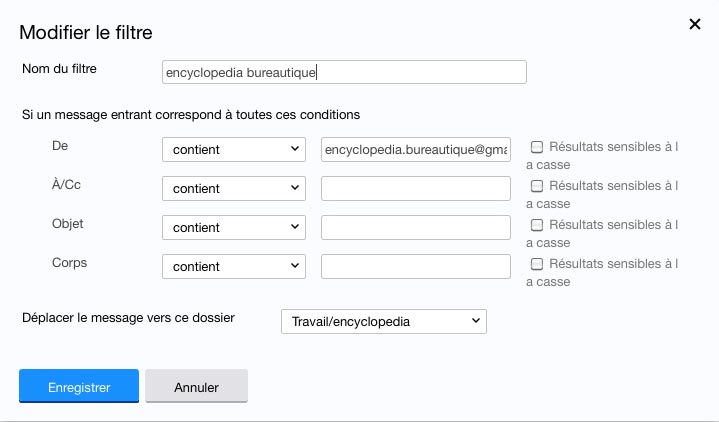
Task: Focus the À/Cc value input field
Action: (x=415, y=188)
